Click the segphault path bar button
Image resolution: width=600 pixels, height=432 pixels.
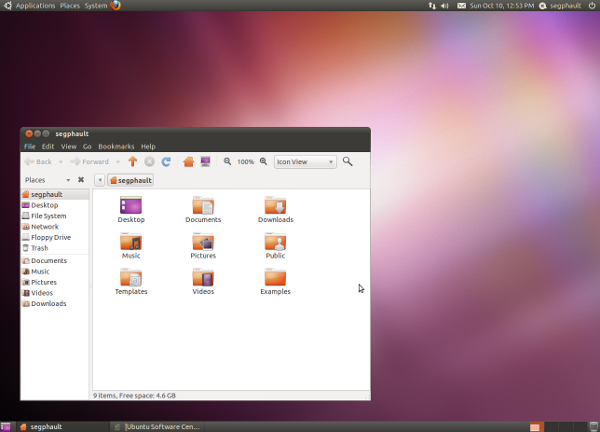pos(130,180)
